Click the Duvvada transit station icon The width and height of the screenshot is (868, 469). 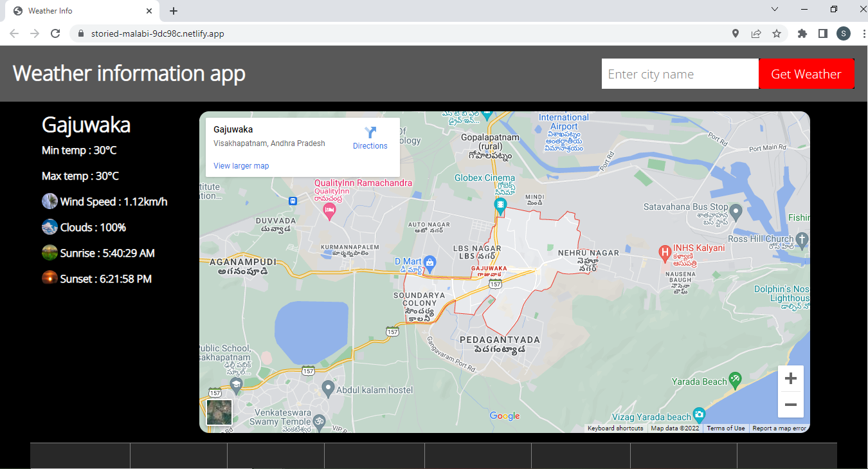point(293,200)
